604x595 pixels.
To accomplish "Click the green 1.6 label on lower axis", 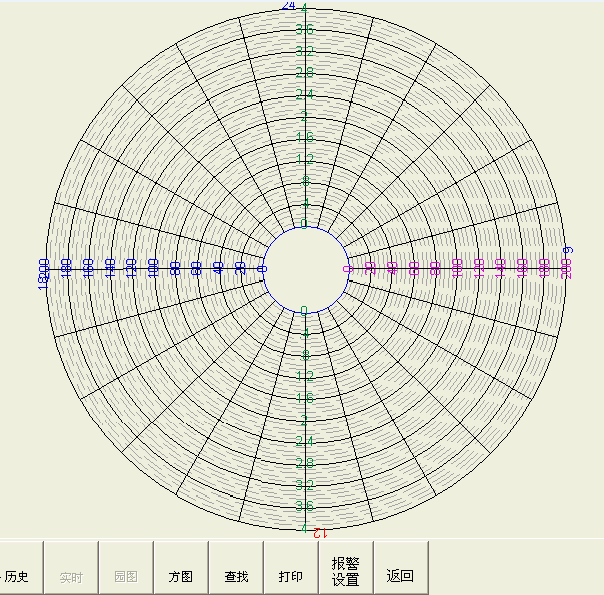I will tap(305, 398).
